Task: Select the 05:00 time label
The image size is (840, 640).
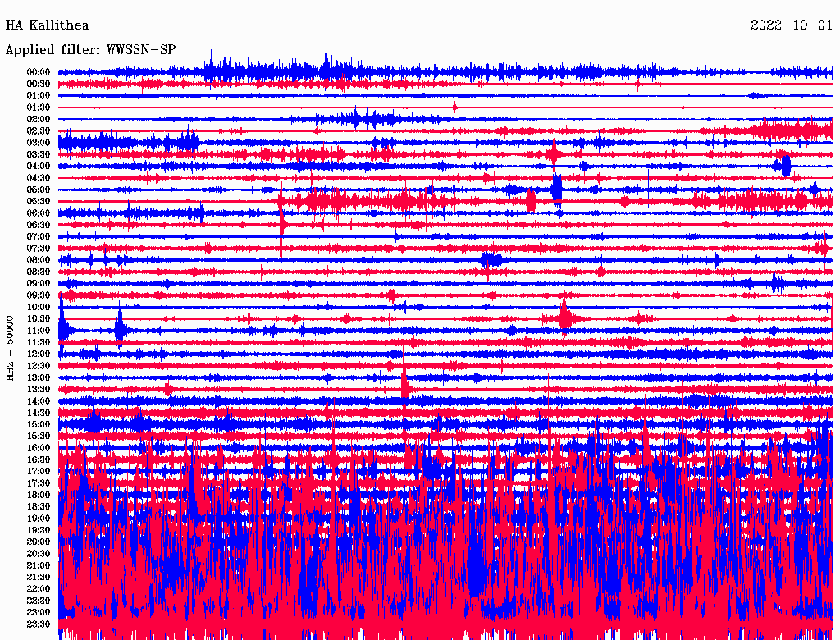Action: coord(39,190)
